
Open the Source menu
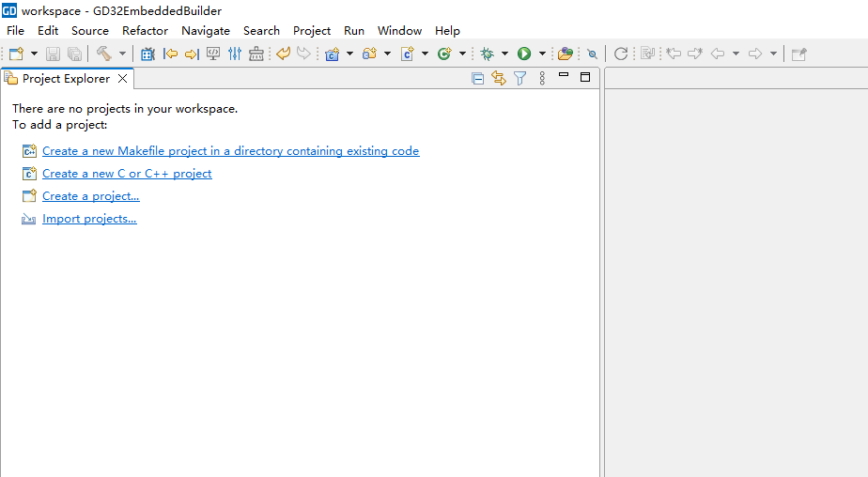89,30
